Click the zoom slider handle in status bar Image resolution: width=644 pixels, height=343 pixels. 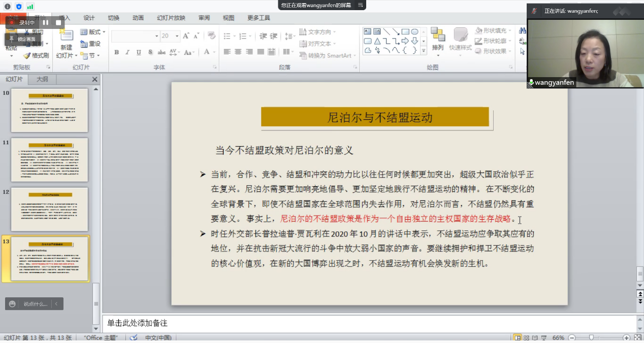[x=591, y=338]
